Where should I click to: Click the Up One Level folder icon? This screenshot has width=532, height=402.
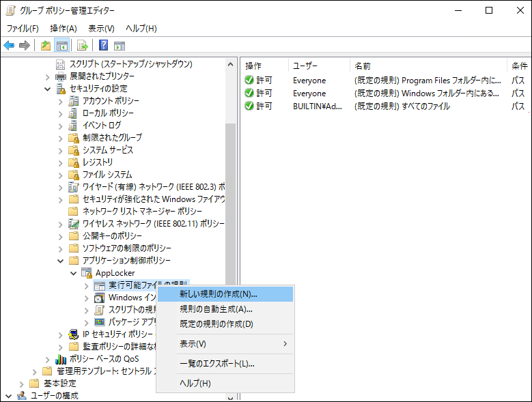[x=45, y=46]
